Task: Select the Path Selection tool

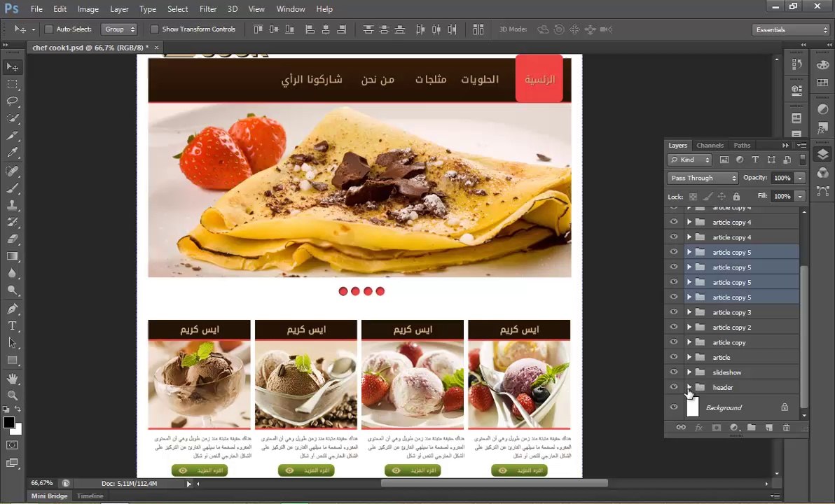Action: point(12,343)
